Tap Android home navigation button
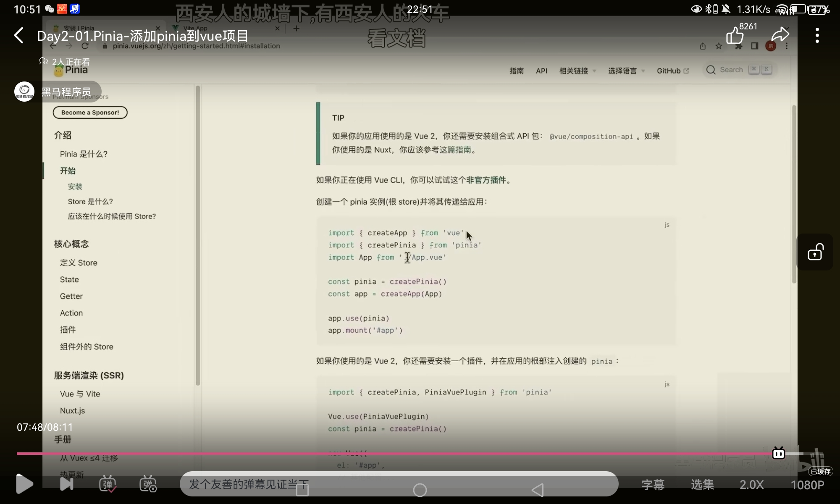The height and width of the screenshot is (504, 840). [420, 490]
